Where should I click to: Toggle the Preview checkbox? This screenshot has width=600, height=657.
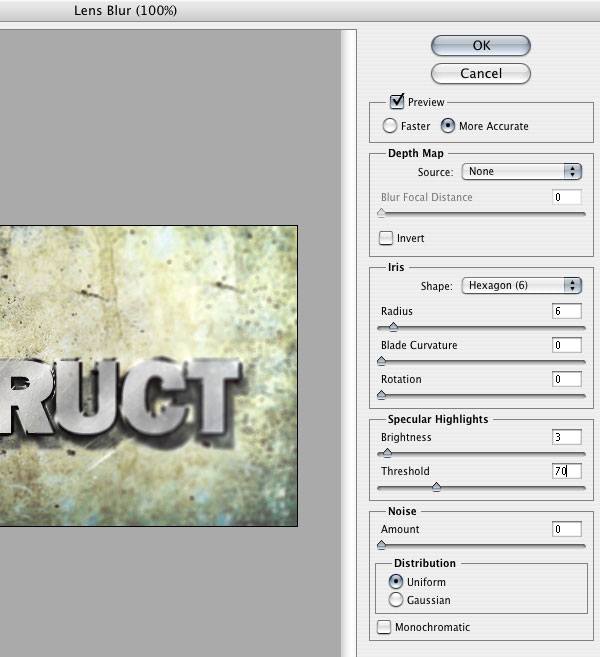point(397,102)
